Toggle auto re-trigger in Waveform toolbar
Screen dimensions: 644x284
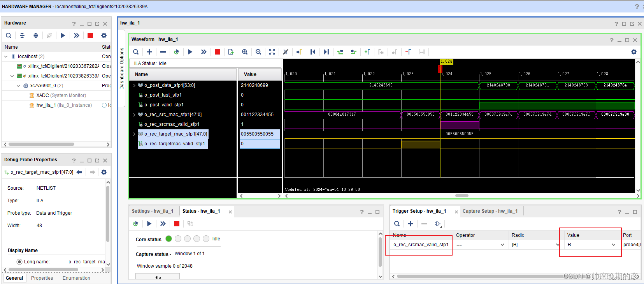[x=177, y=52]
